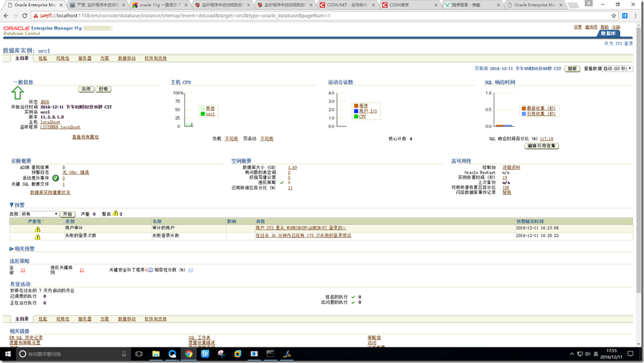The image size is (644, 363).
Task: Click the 数据库 tab at the page's upper right
Action: [608, 33]
